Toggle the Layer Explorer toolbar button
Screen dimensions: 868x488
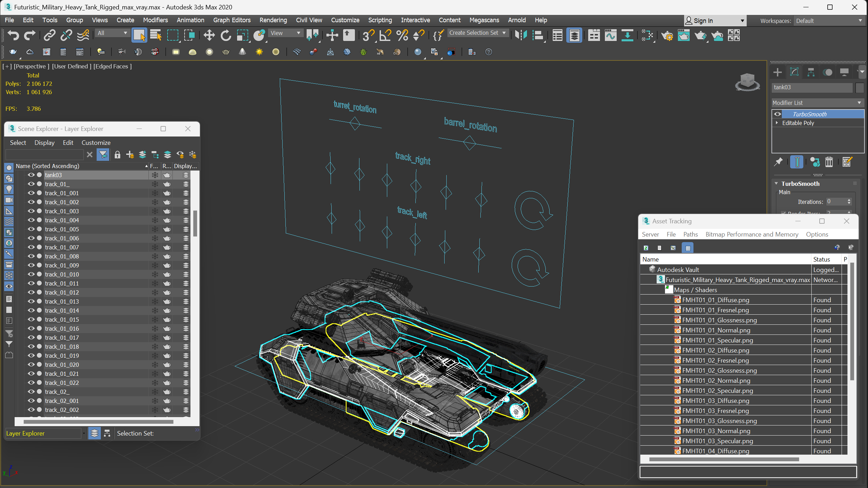click(574, 35)
